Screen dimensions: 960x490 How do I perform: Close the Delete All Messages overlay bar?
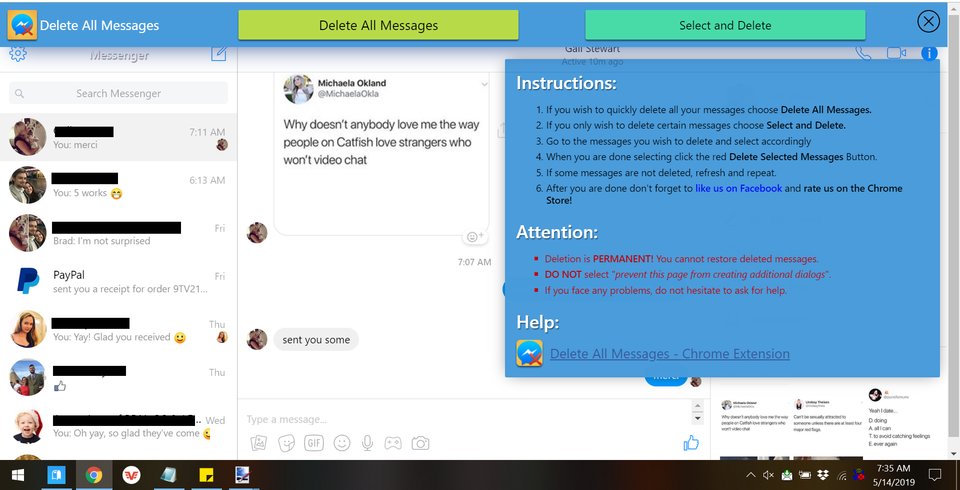[x=928, y=22]
